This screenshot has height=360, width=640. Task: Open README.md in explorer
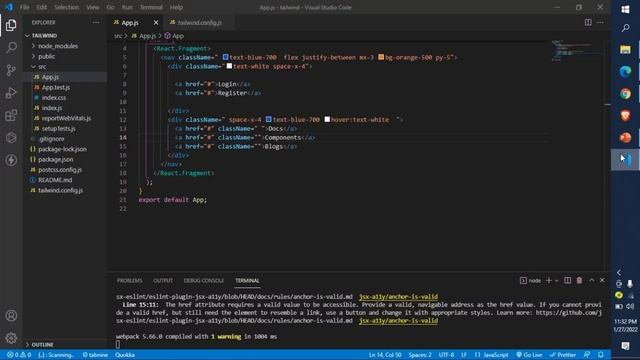pos(55,180)
